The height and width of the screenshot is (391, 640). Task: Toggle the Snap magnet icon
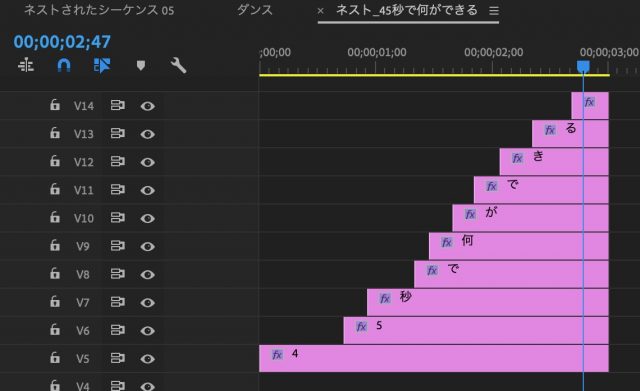click(64, 65)
